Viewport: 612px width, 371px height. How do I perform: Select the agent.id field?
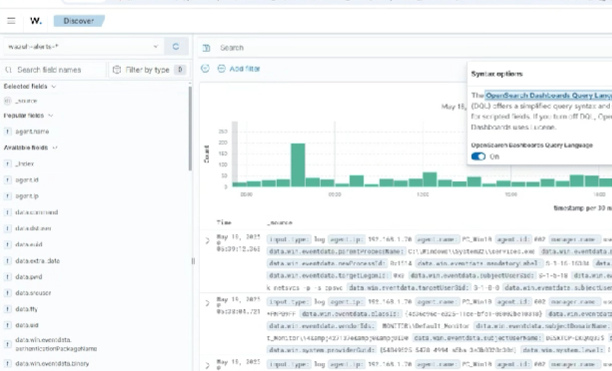tap(27, 180)
